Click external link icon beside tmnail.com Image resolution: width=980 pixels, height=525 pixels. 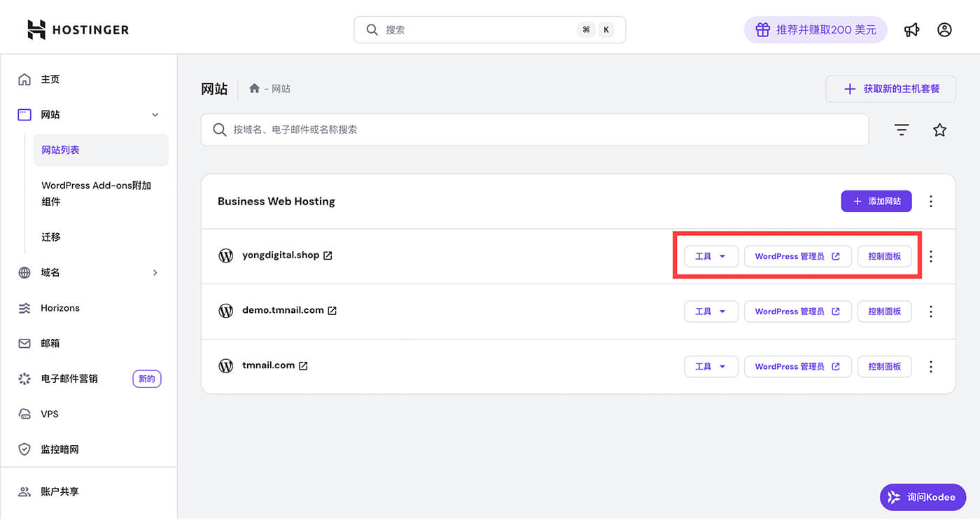coord(303,365)
